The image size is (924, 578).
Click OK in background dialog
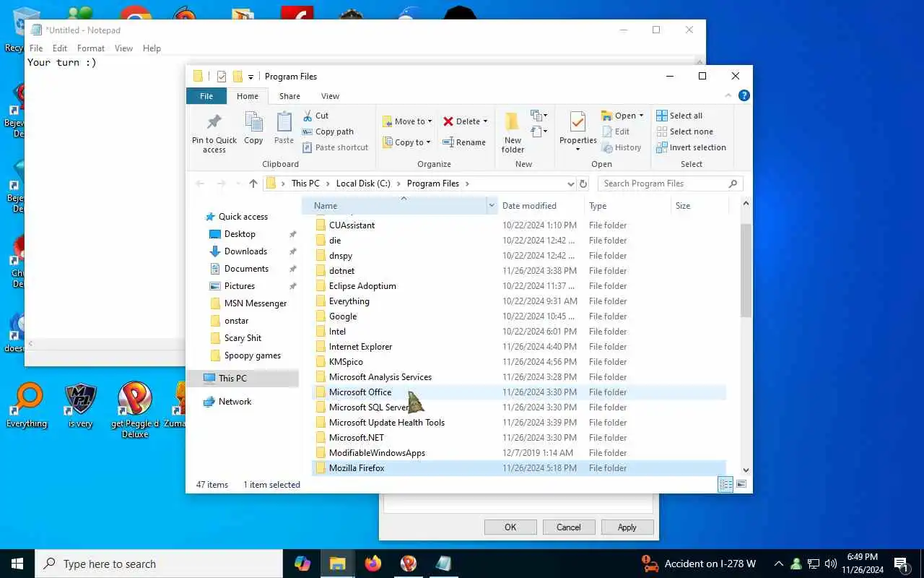click(x=510, y=527)
